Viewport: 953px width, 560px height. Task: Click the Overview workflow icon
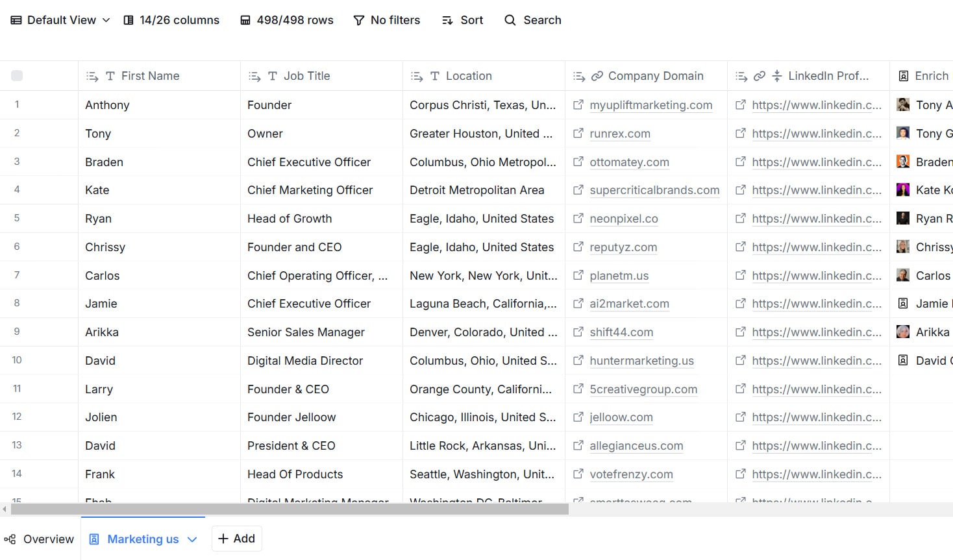10,539
